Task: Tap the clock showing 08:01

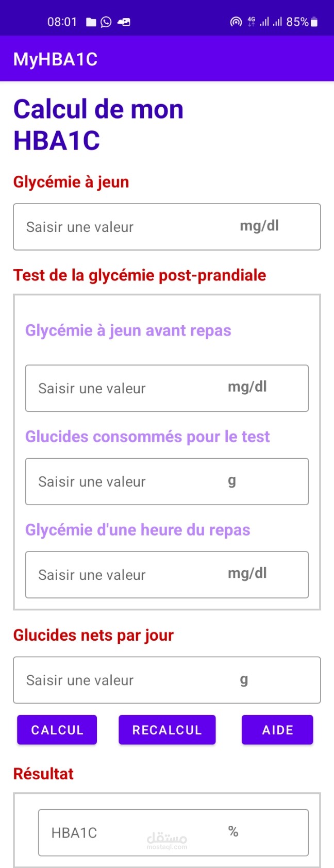Action: pos(62,22)
